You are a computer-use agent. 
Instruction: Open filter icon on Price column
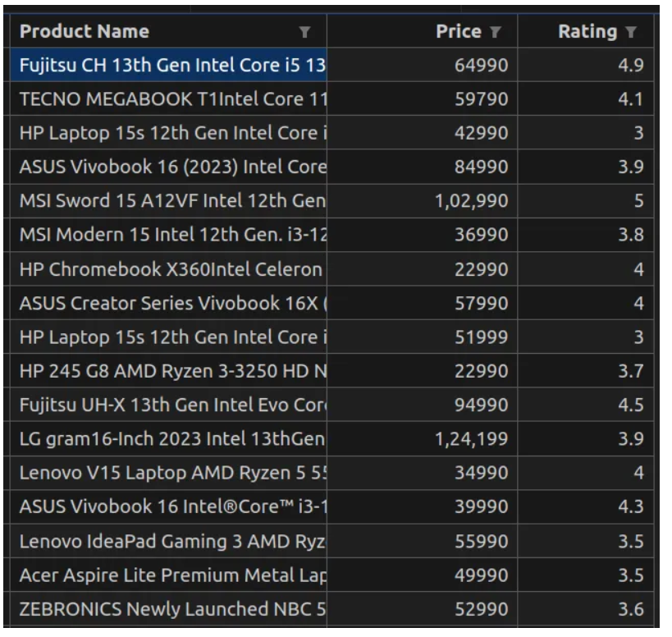click(495, 32)
